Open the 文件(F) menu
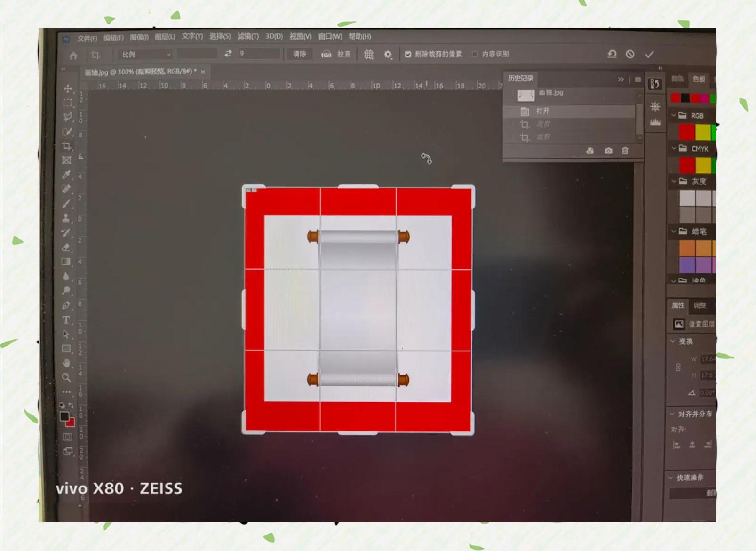 pos(87,38)
